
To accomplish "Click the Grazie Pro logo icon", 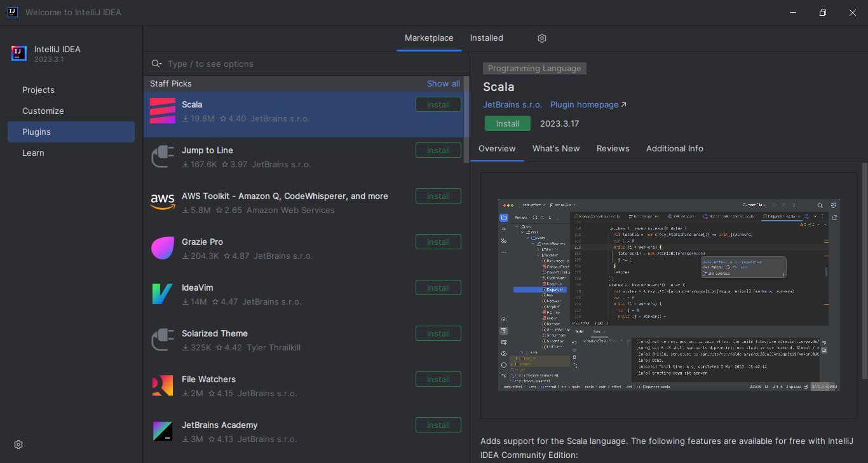I will coord(163,248).
